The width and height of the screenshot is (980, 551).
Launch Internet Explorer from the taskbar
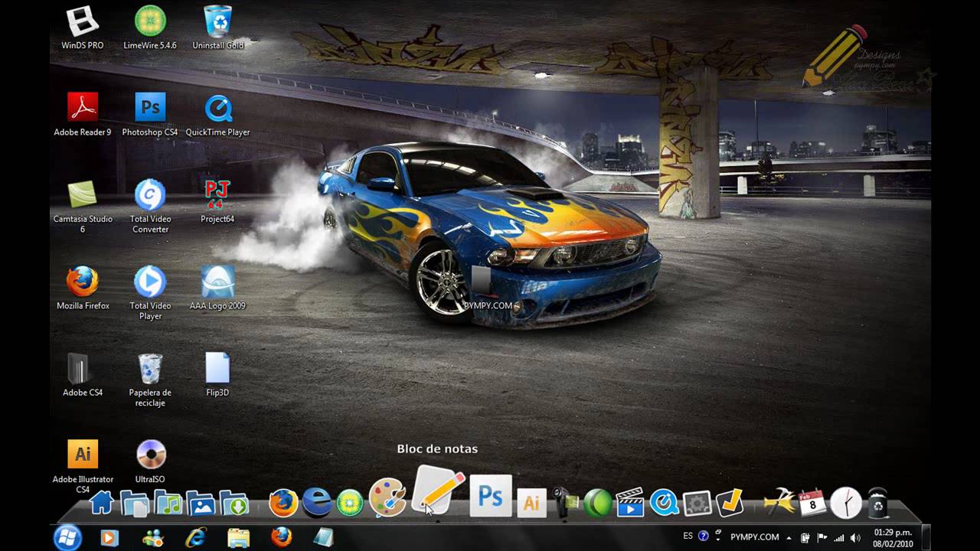(x=195, y=538)
